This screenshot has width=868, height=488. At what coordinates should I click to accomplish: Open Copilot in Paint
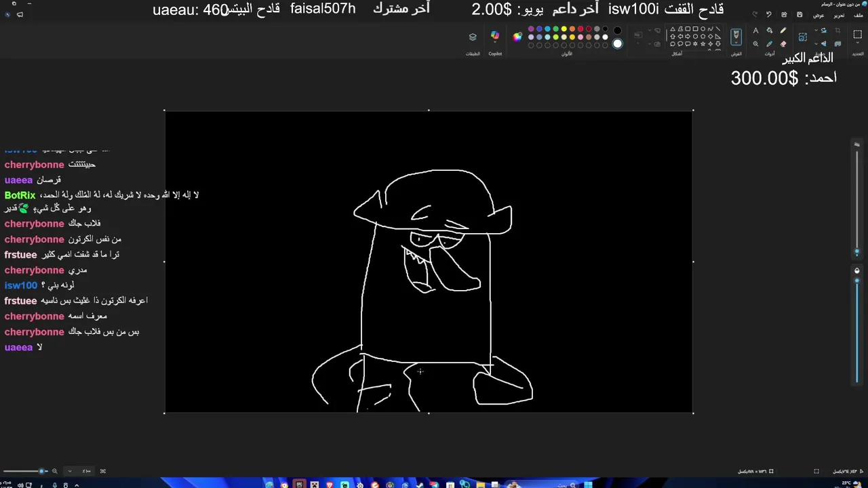(x=495, y=35)
